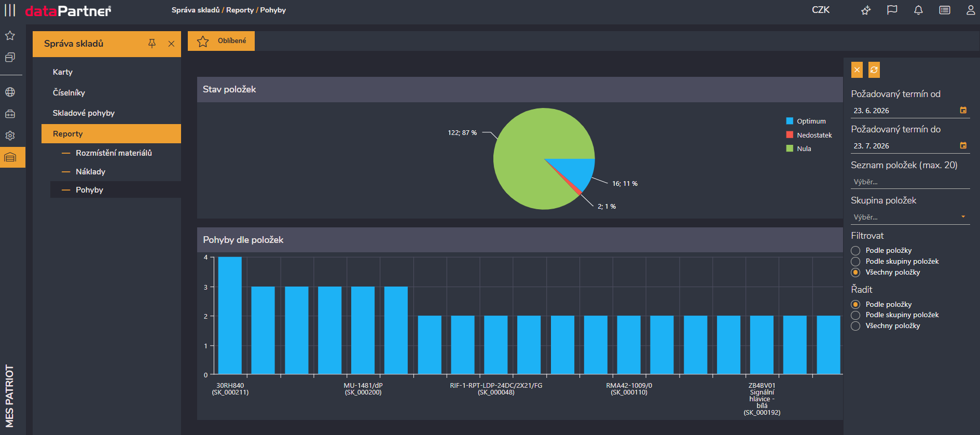Select Filtrovat Podle skupiny položek radio
980x435 pixels.
pos(855,262)
